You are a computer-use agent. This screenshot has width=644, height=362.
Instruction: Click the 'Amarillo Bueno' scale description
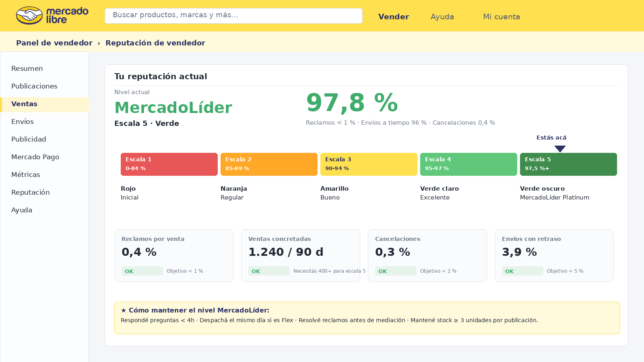coord(334,193)
